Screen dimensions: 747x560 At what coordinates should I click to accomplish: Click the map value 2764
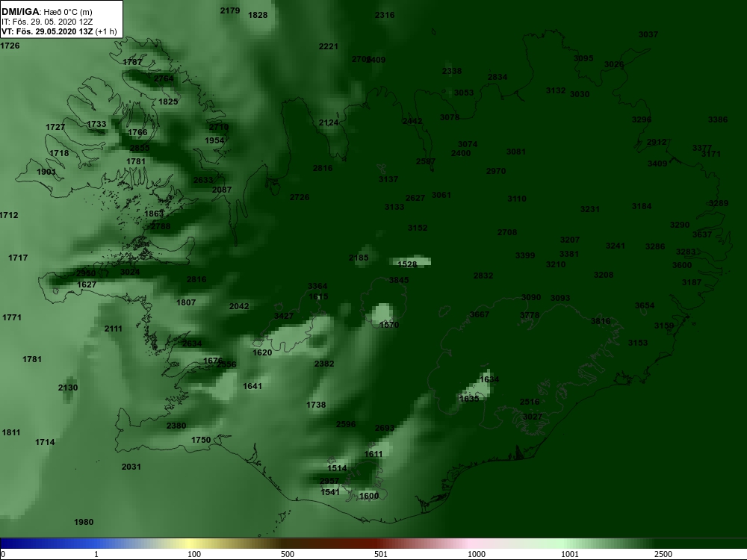coord(164,78)
